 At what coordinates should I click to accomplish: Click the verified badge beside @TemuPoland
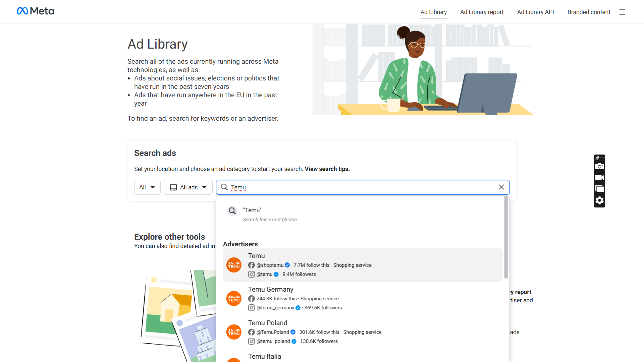(293, 332)
